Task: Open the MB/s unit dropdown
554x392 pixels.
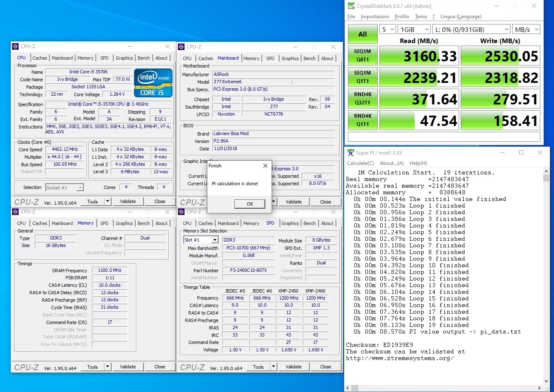Action: click(526, 29)
